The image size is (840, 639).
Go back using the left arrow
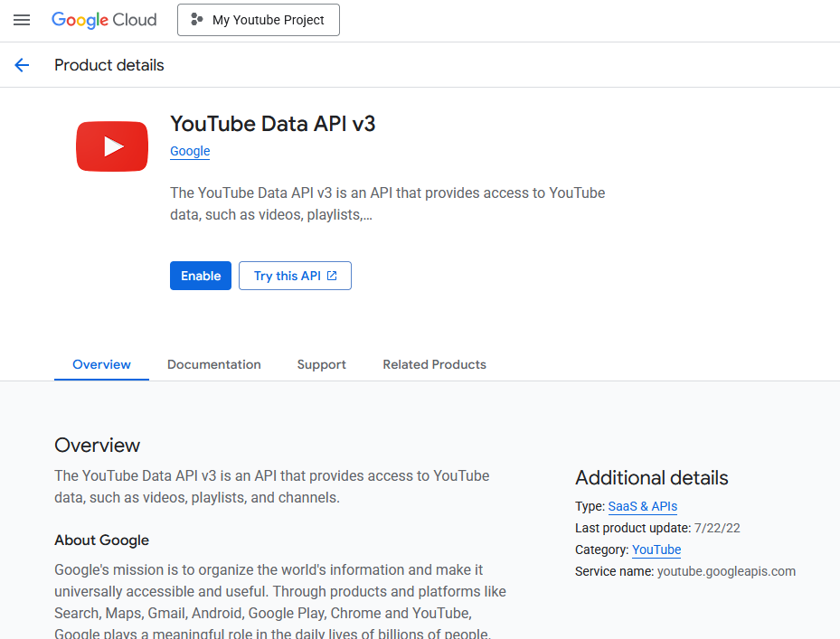point(22,65)
